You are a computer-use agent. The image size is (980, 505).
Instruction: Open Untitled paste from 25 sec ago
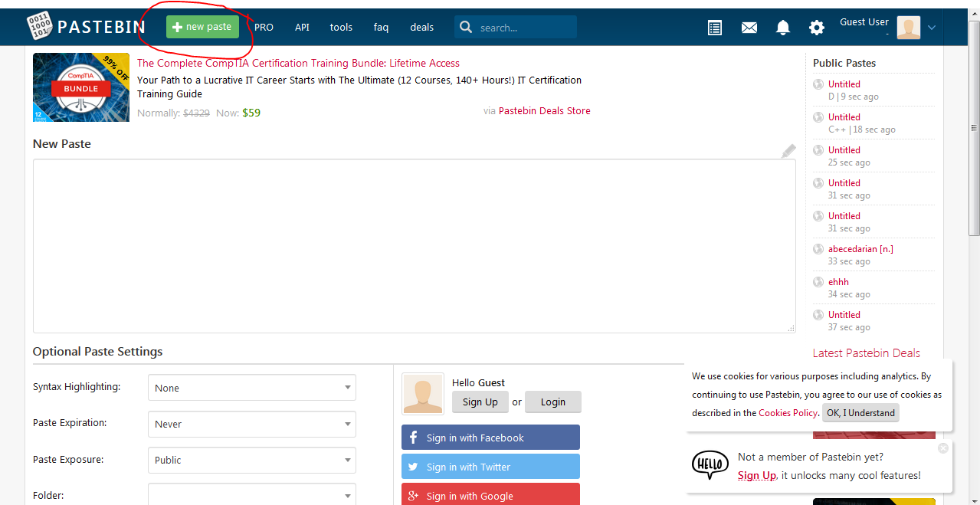tap(844, 150)
